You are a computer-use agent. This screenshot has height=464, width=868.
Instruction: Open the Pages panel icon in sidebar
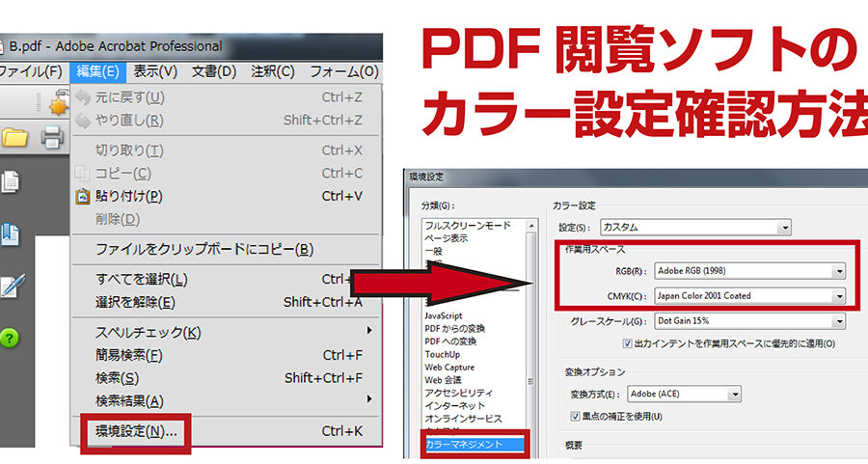tap(11, 181)
